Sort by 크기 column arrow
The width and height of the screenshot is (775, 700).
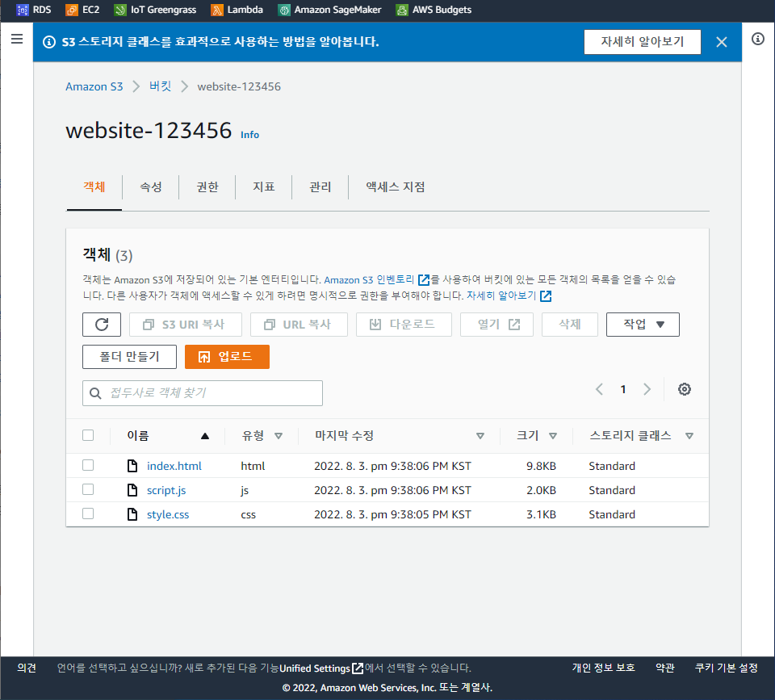click(x=553, y=436)
